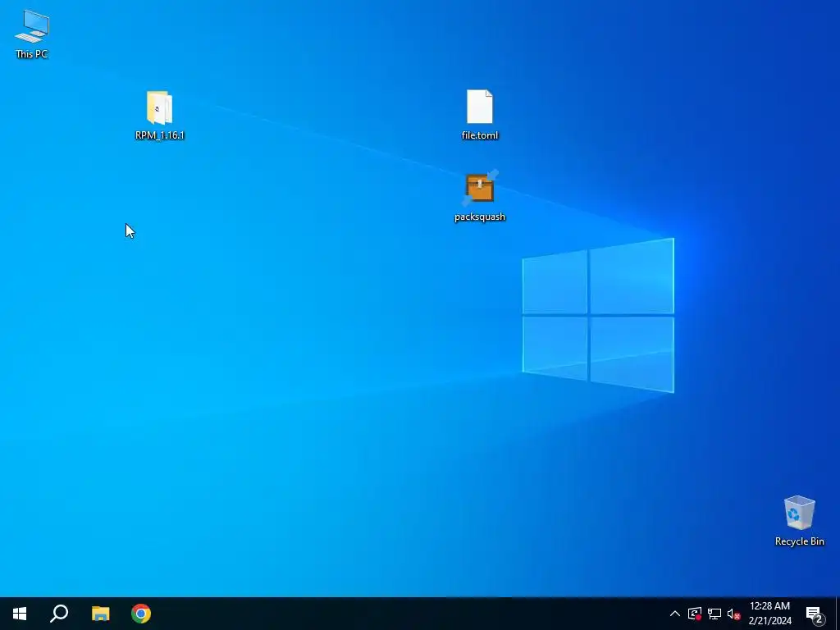Open the security alert tray icon

[695, 614]
